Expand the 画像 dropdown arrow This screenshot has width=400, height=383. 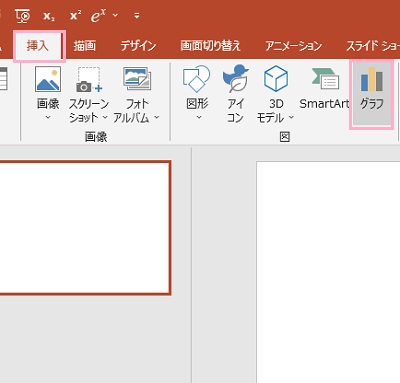coord(48,117)
